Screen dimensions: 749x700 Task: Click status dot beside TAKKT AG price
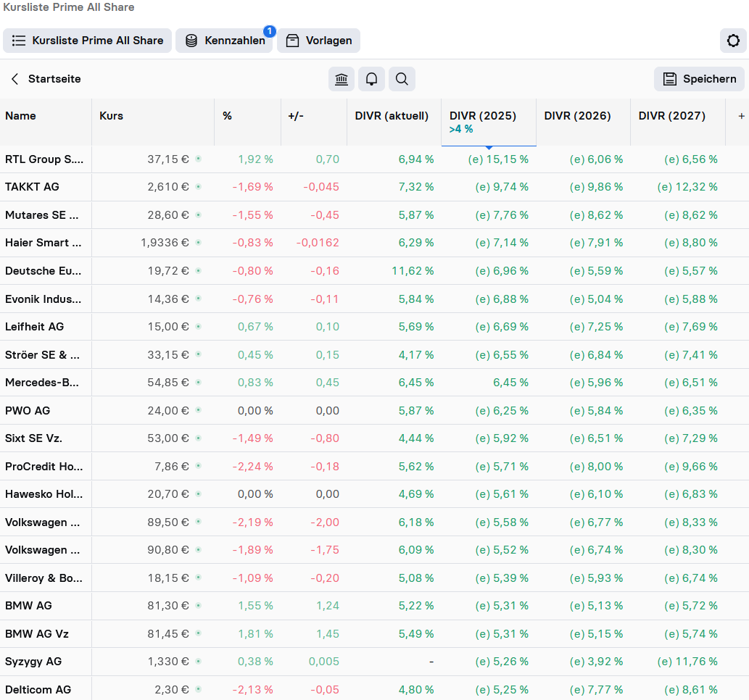tap(199, 187)
